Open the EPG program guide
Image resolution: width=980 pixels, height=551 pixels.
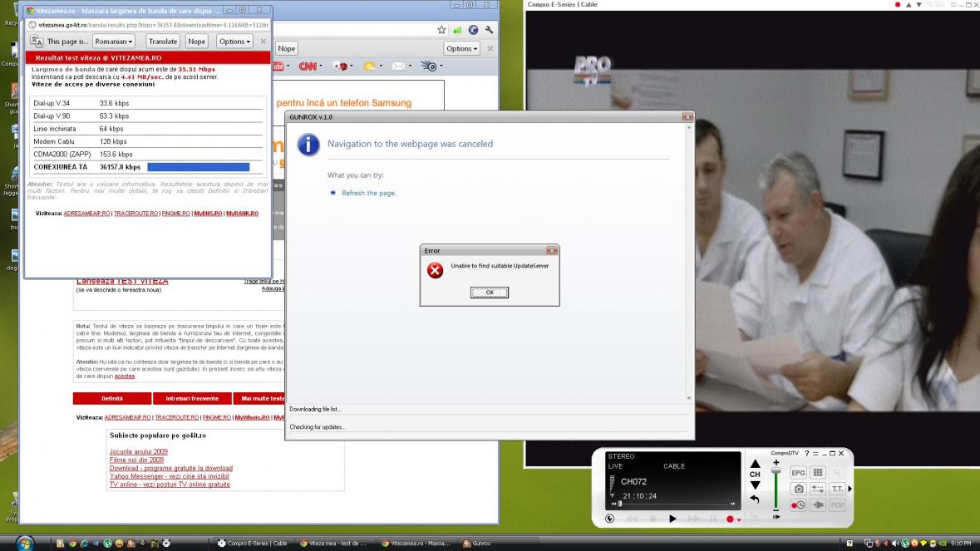tap(798, 472)
